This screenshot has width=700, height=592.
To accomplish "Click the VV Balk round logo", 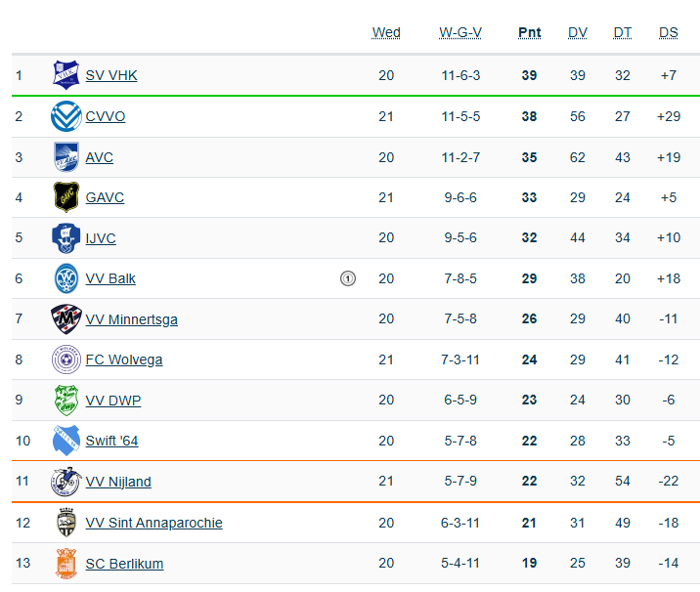I will point(66,278).
